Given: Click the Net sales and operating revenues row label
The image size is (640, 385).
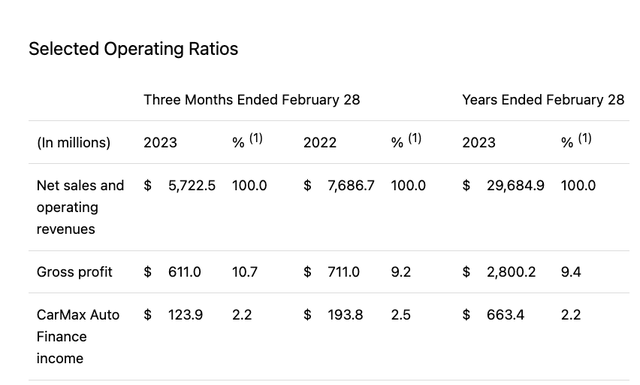Looking at the screenshot, I should click(80, 207).
